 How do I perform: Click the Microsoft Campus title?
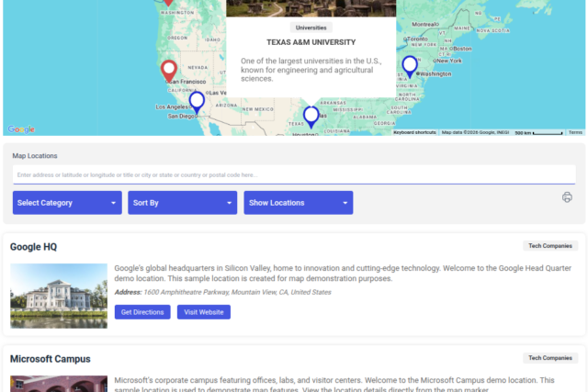click(51, 359)
